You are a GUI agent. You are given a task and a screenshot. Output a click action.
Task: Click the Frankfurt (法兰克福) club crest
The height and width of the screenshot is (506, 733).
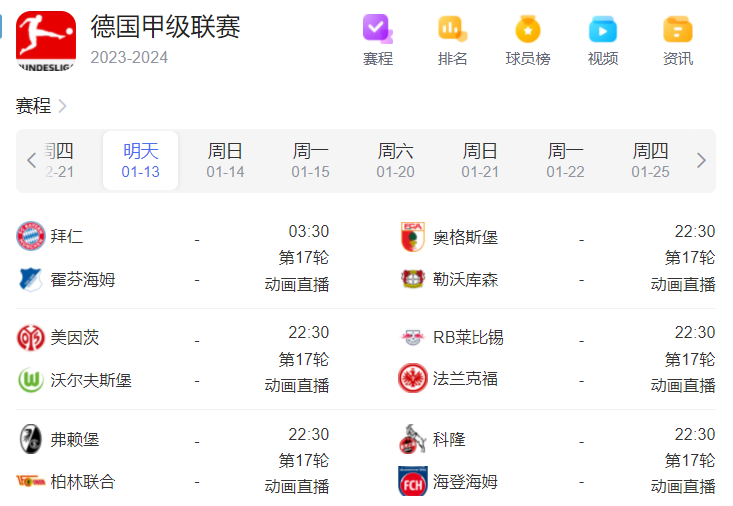(413, 378)
